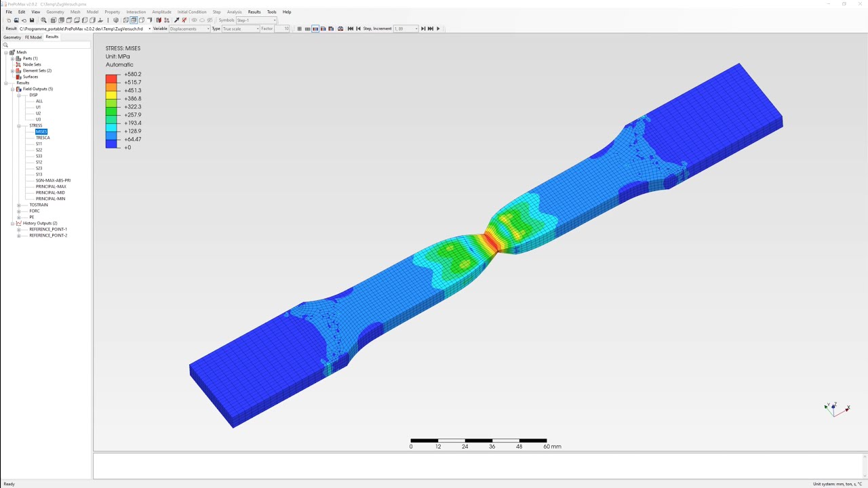Select Element Sets (2) tree item
Image resolution: width=868 pixels, height=488 pixels.
[37, 70]
